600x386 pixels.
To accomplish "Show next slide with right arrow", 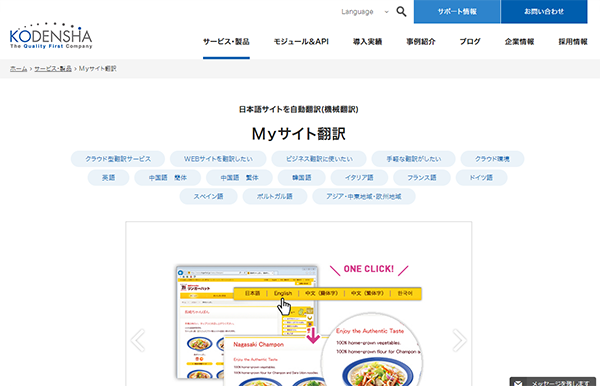I will click(459, 340).
